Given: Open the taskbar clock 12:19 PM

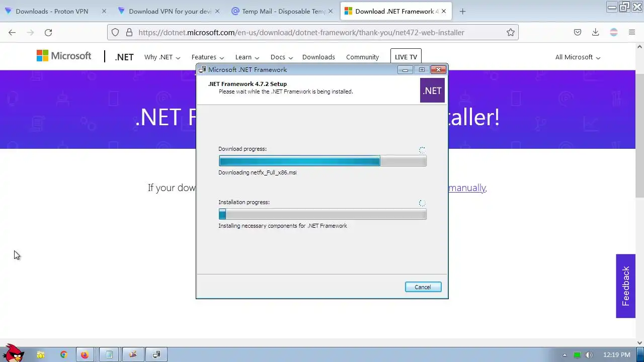Looking at the screenshot, I should (x=616, y=355).
